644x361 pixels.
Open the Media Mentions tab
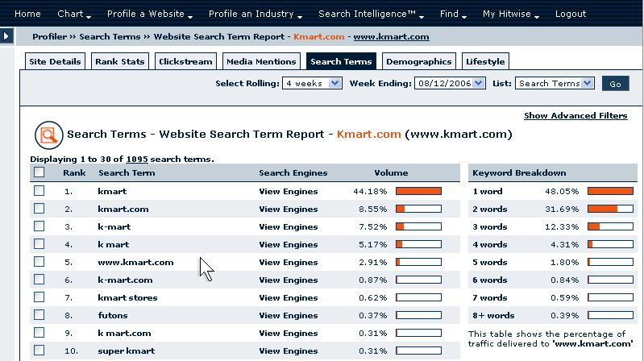coord(261,61)
